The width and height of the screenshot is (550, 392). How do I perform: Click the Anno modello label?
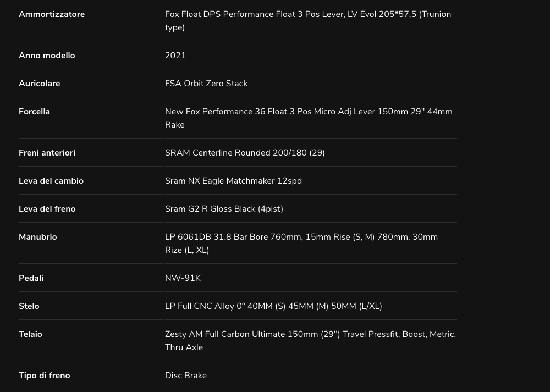(47, 56)
